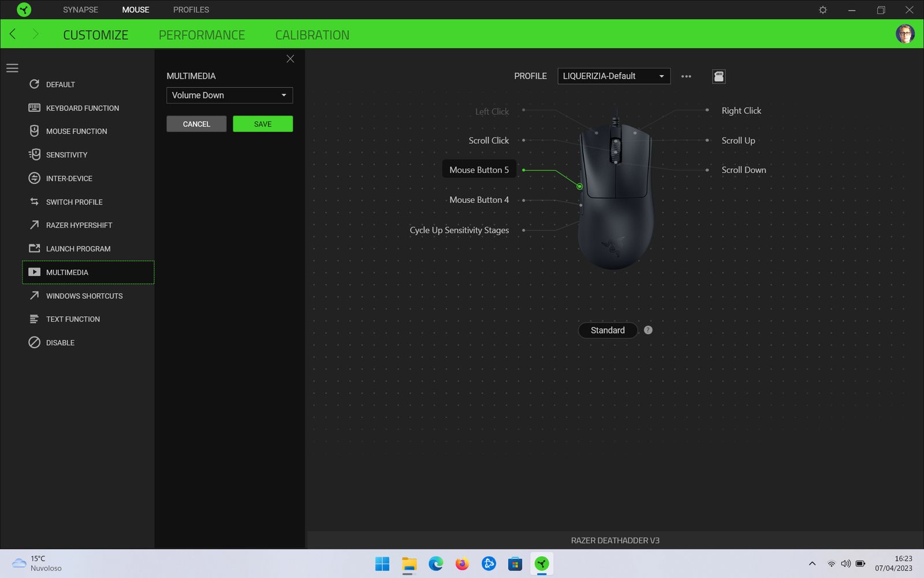924x578 pixels.
Task: Select the Mouse Button 4 assignment
Action: coord(479,200)
